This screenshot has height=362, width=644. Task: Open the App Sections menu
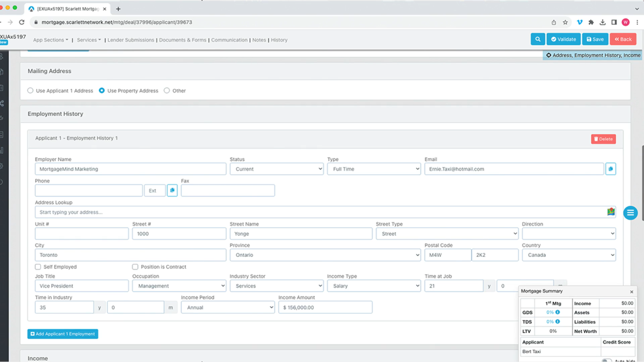(x=50, y=40)
